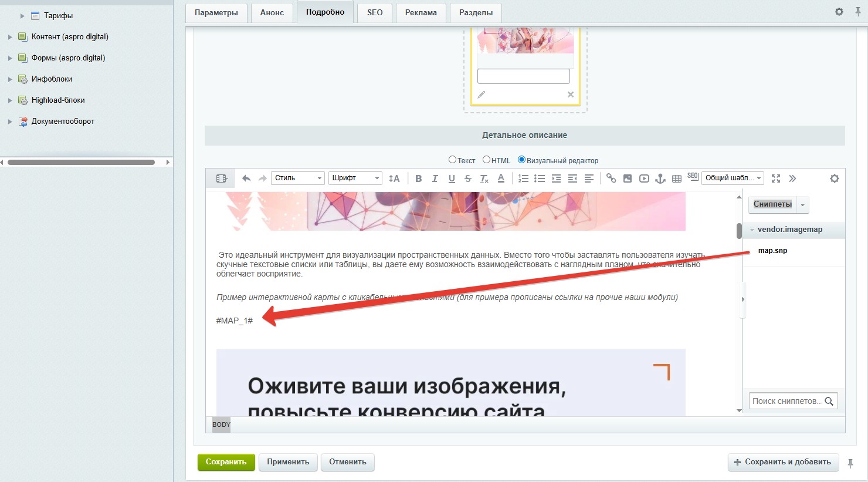Screen dimensions: 868x482
Task: Open the text alignment options
Action: coord(589,178)
